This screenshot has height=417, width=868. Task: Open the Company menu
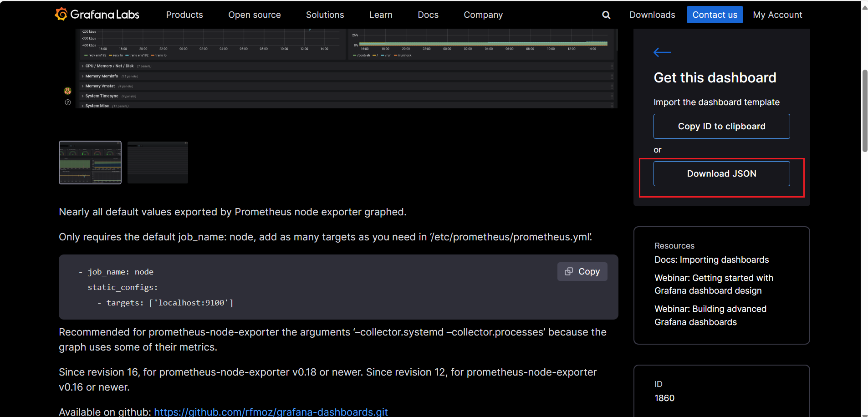[483, 15]
